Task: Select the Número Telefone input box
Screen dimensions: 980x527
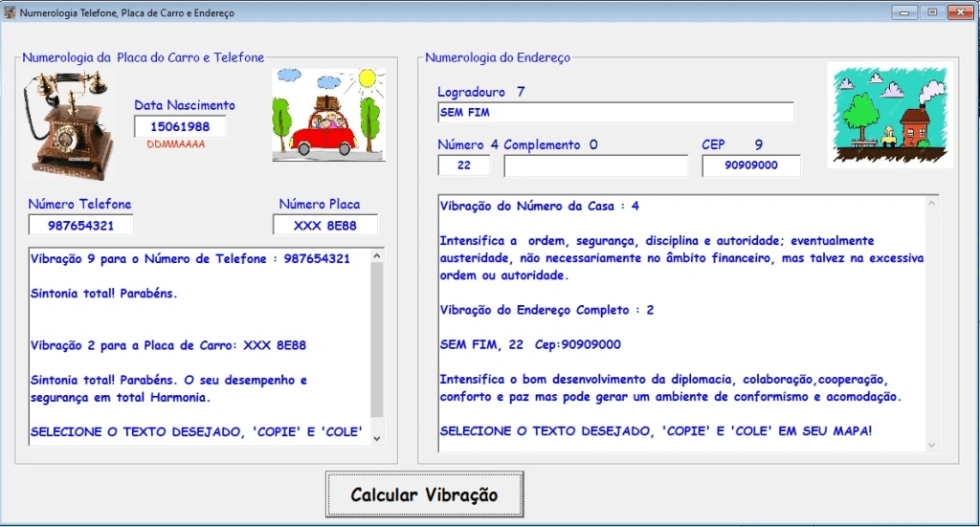Action: tap(80, 225)
